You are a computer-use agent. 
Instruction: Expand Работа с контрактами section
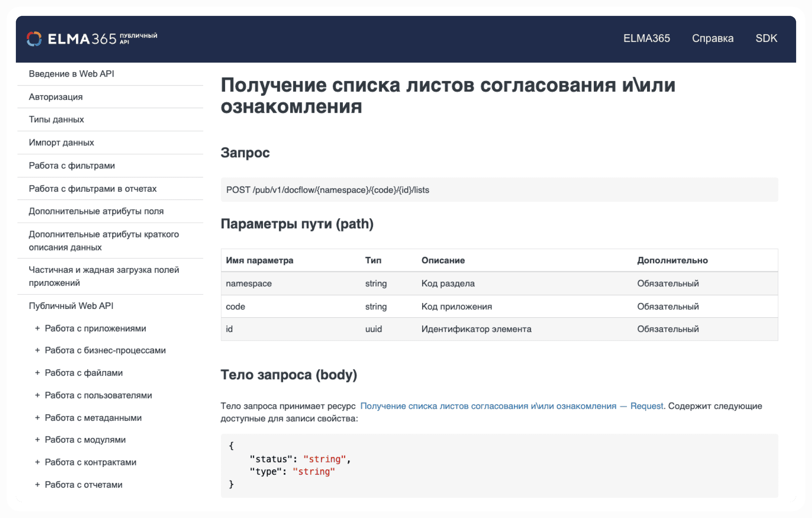(x=37, y=462)
